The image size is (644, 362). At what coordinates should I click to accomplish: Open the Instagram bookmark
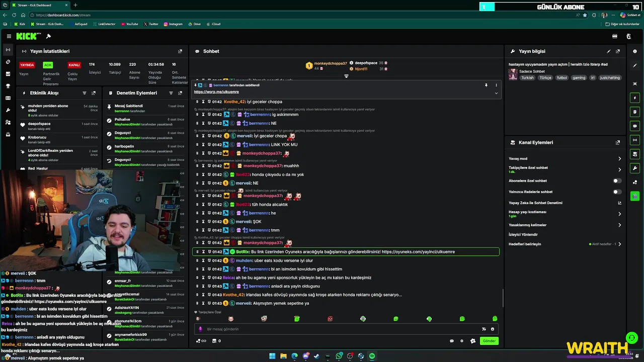173,24
